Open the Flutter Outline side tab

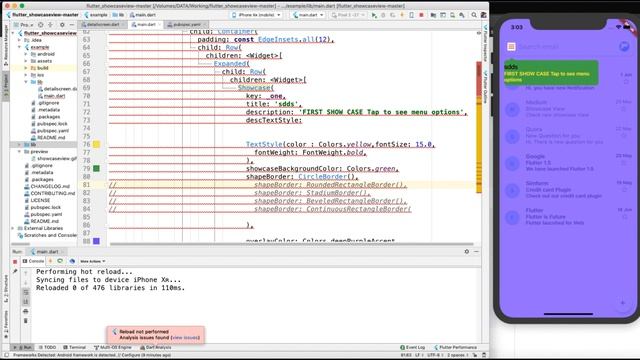[485, 87]
